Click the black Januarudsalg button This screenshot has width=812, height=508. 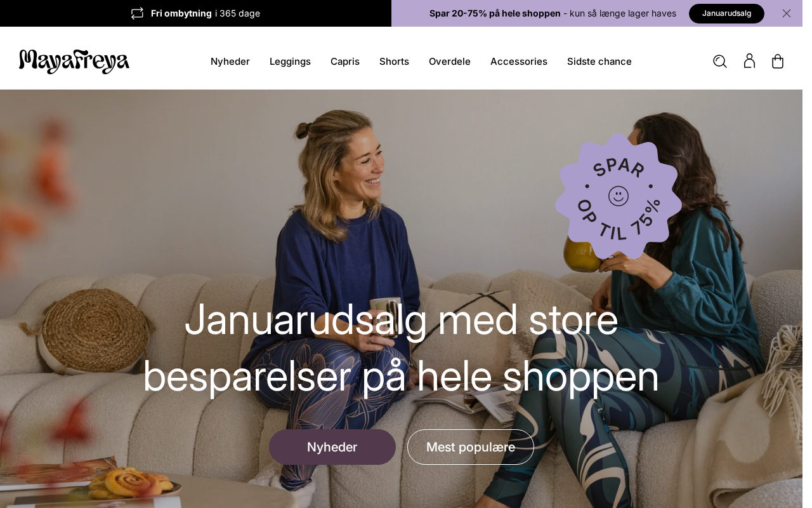(x=726, y=13)
